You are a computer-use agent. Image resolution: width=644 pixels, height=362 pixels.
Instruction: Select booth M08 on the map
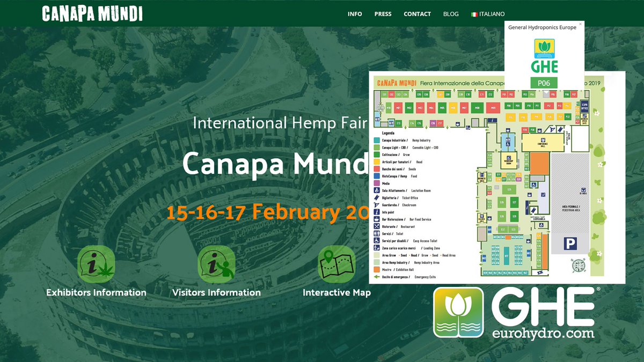pyautogui.click(x=477, y=108)
